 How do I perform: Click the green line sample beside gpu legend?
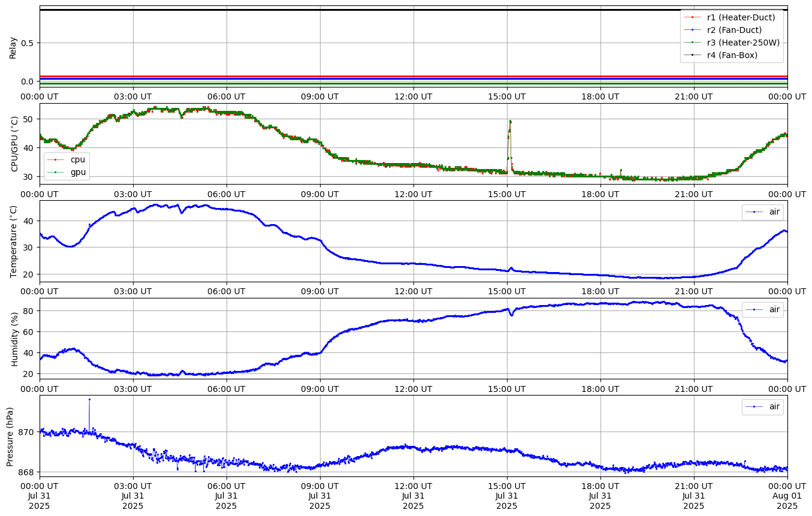click(56, 173)
